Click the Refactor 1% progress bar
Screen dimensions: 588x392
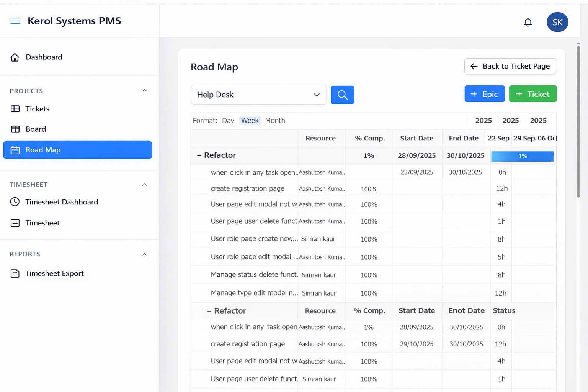pyautogui.click(x=522, y=156)
